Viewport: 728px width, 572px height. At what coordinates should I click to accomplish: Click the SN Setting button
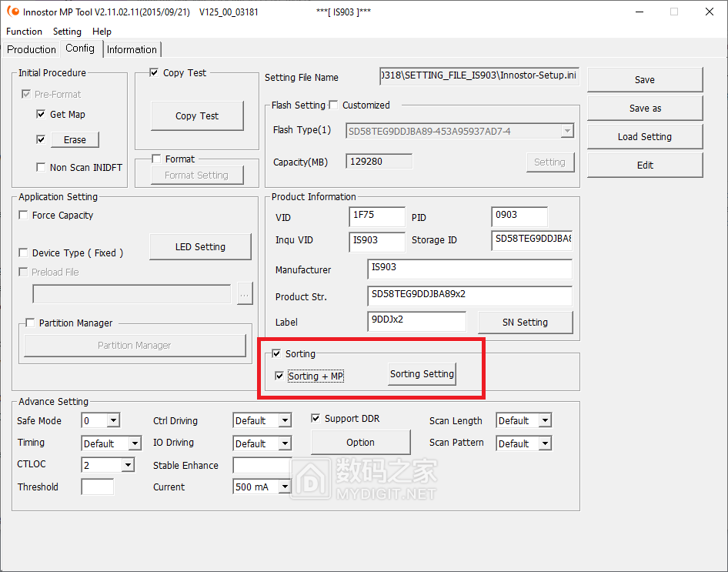pos(525,323)
